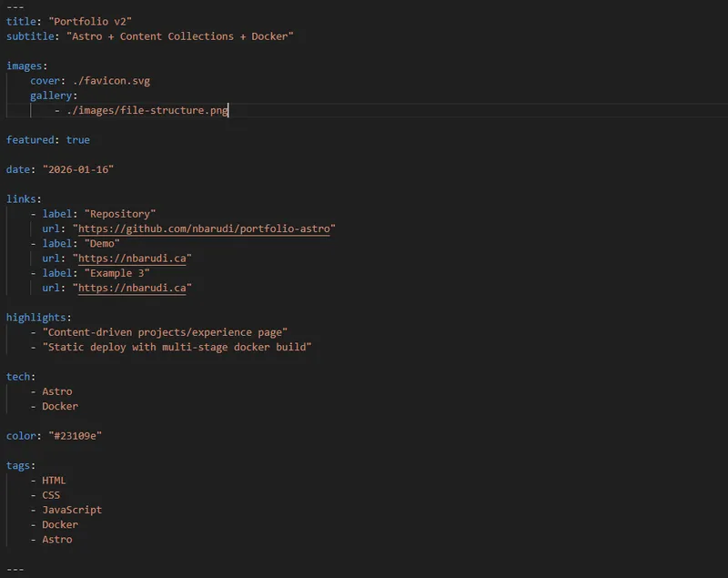Click the "featured" value true
The height and width of the screenshot is (578, 728).
[x=76, y=139]
